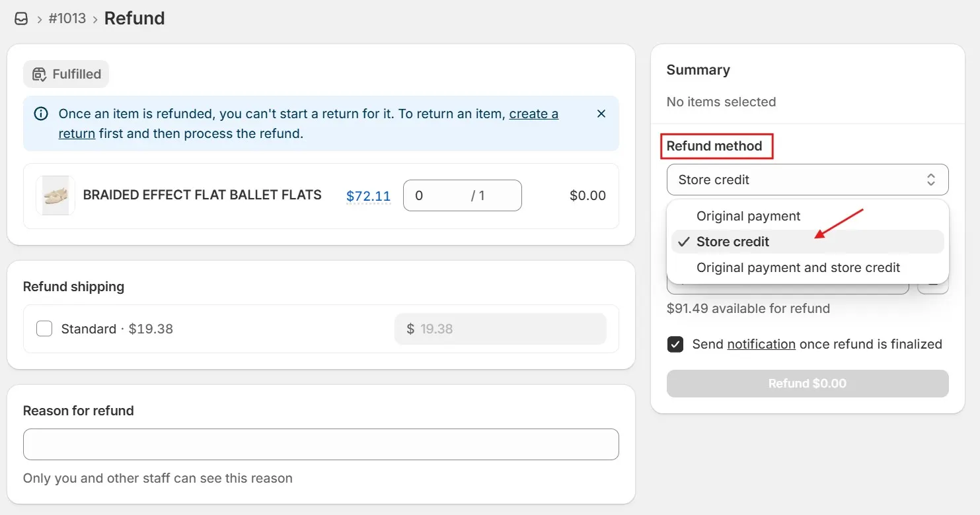This screenshot has width=980, height=515.
Task: Dismiss the refund info banner
Action: tap(601, 114)
